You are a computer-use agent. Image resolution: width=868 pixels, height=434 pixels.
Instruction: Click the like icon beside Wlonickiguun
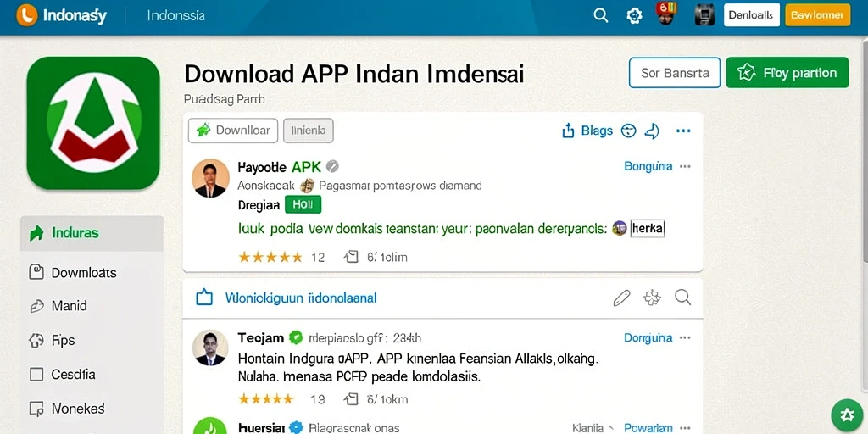click(204, 298)
